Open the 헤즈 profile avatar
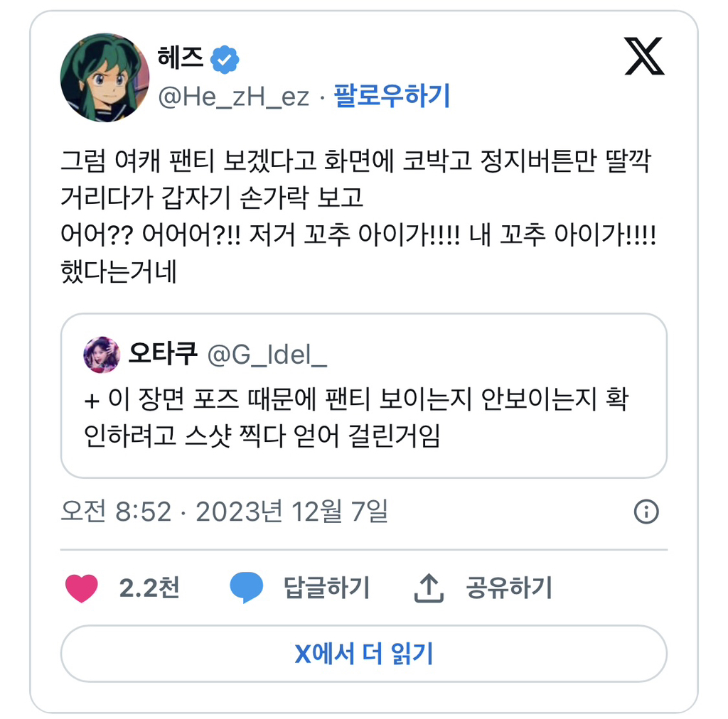 (105, 77)
